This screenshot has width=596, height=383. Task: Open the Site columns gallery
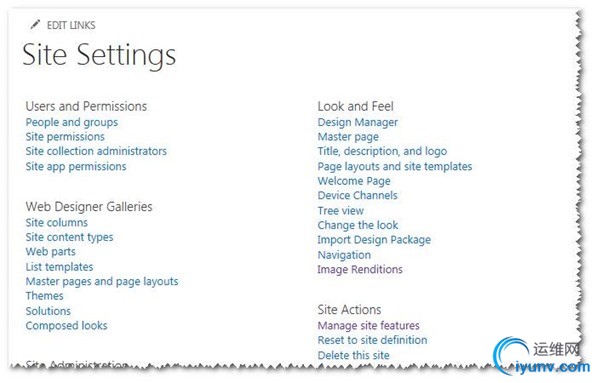(x=57, y=223)
